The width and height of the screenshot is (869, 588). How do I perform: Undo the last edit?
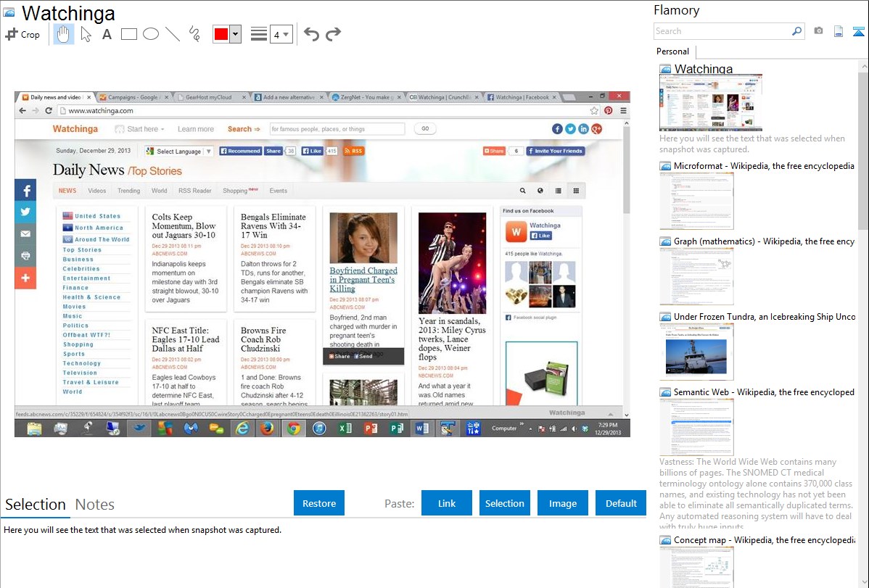(x=311, y=34)
